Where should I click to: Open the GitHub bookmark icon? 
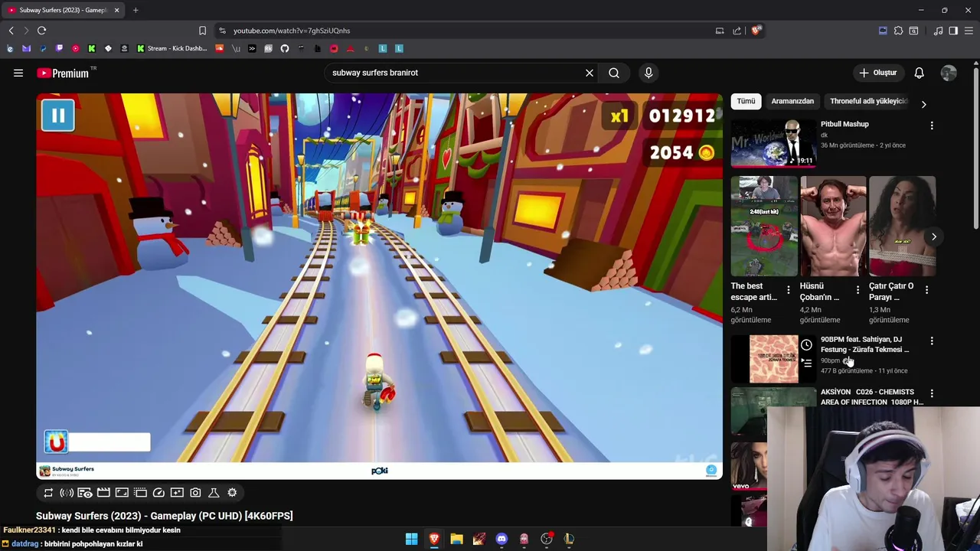coord(285,48)
